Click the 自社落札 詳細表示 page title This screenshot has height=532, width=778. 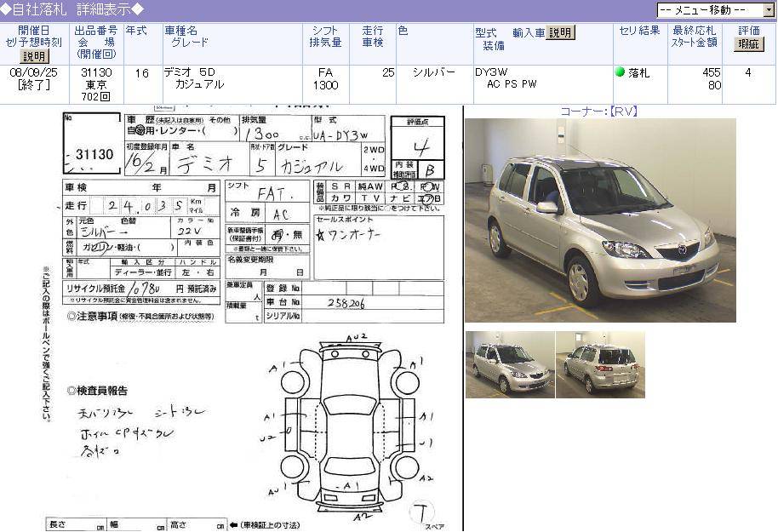click(x=72, y=9)
